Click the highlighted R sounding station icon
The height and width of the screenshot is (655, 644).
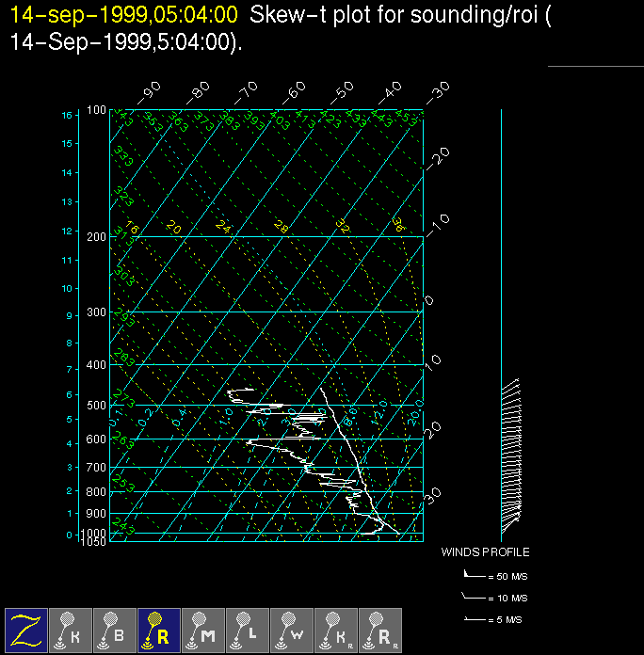(x=159, y=630)
